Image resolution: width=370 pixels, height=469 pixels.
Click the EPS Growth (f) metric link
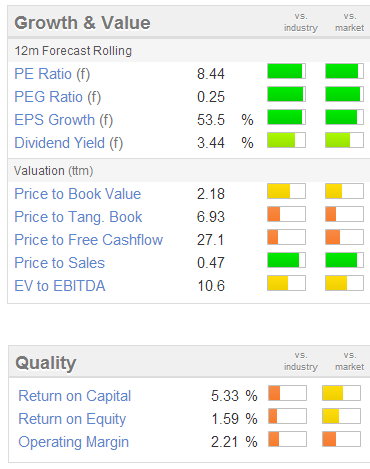64,120
